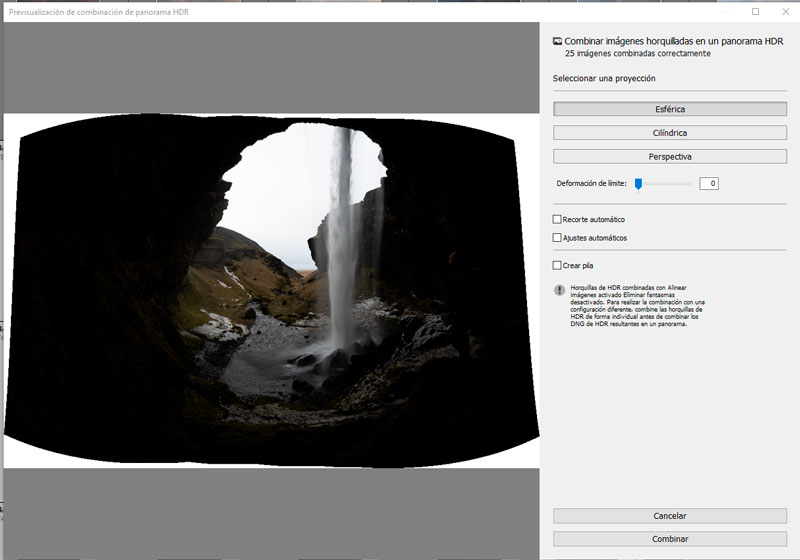800x560 pixels.
Task: Cancel the HDR panorama merge dialog
Action: tap(669, 516)
